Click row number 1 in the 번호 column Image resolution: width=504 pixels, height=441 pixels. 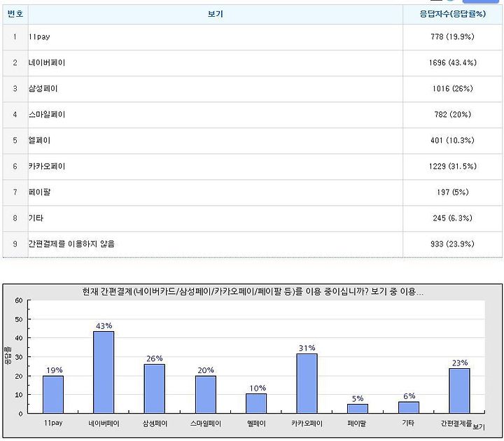tap(15, 37)
